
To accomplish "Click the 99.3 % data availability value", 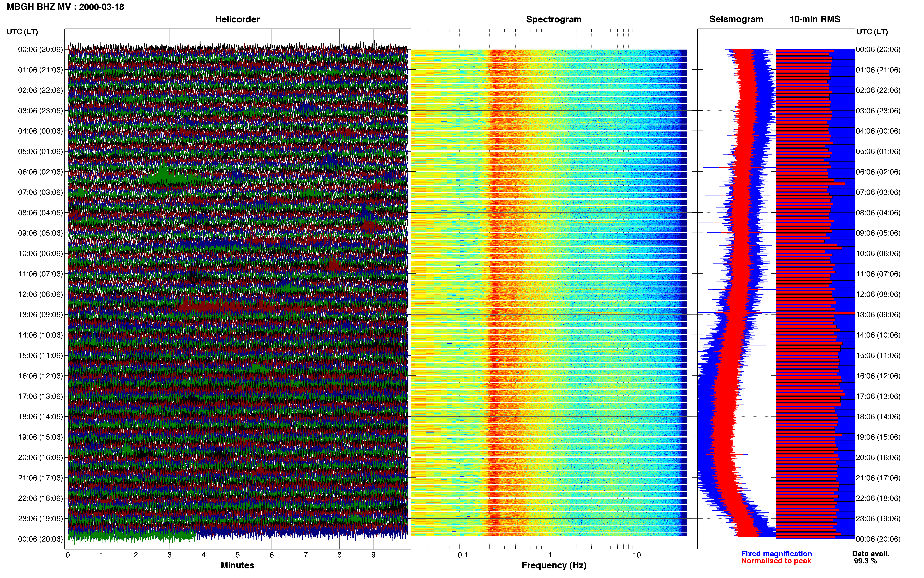I will pyautogui.click(x=865, y=561).
